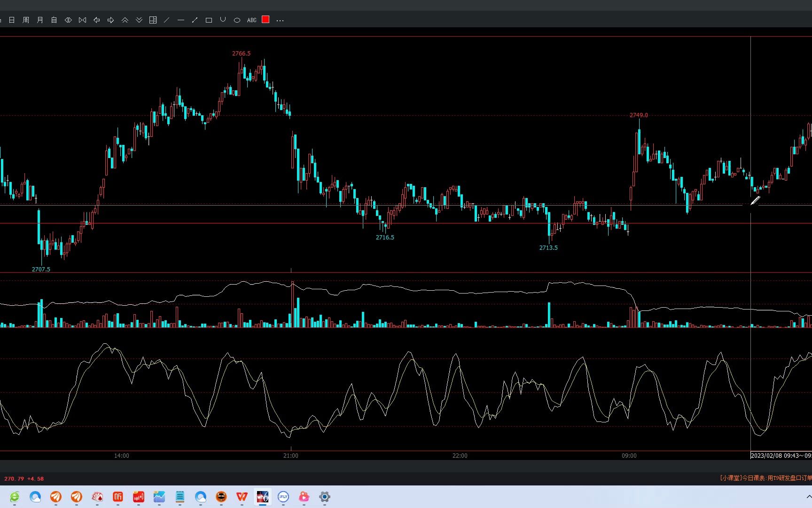Click the 09:00 time axis label

pos(629,456)
